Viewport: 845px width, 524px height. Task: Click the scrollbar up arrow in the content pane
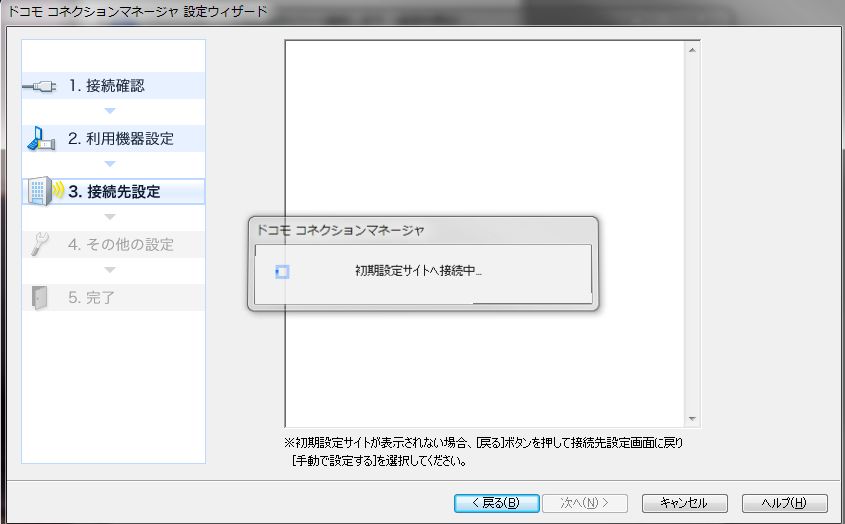point(692,50)
